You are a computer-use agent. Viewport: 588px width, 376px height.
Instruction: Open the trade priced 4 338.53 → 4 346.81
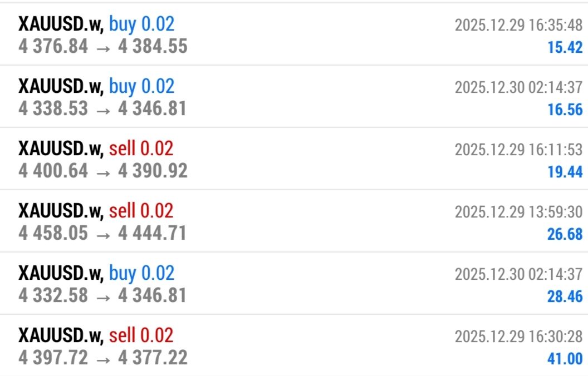[102, 109]
